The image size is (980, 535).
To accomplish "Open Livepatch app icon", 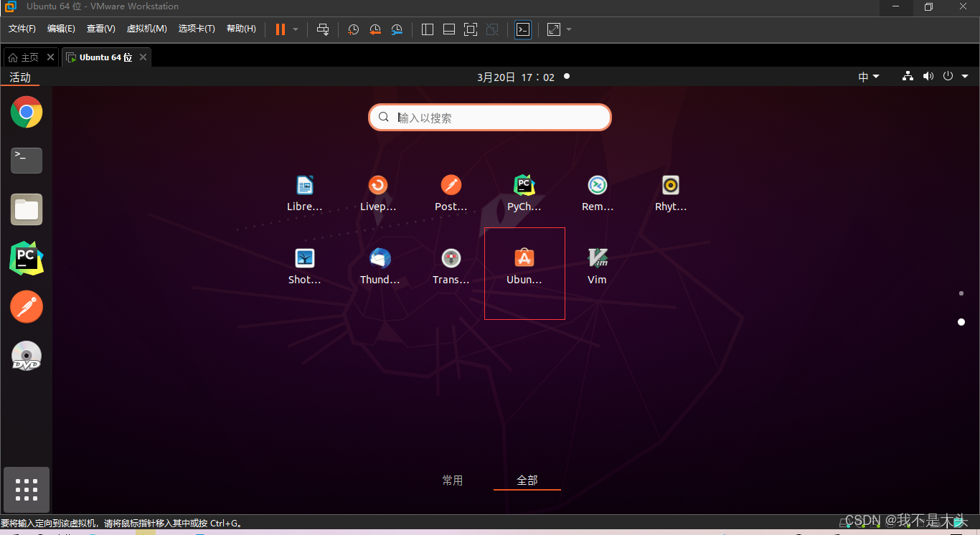I will (378, 194).
